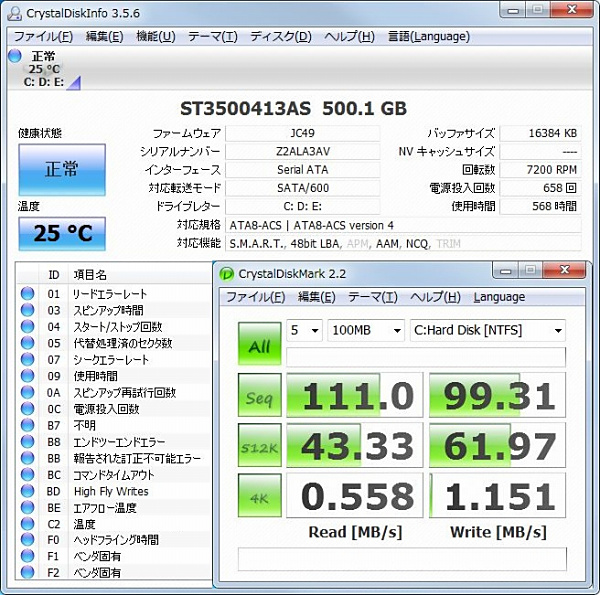Click the blue triangle next to C: D: E:

point(73,83)
